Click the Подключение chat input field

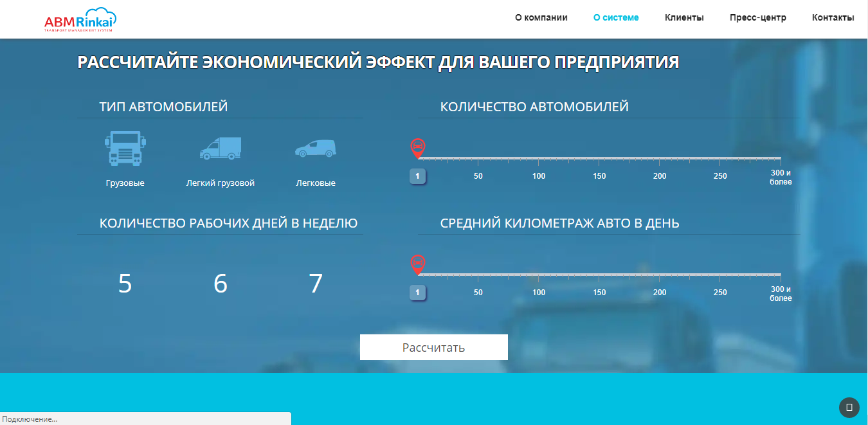pos(145,419)
